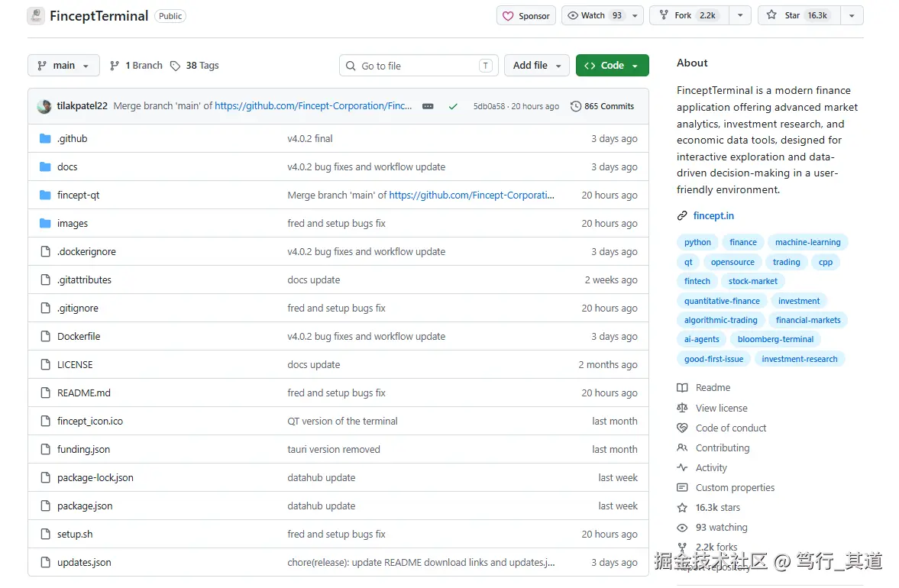
Task: Select the algorithmic-trading topic tag
Action: (721, 321)
